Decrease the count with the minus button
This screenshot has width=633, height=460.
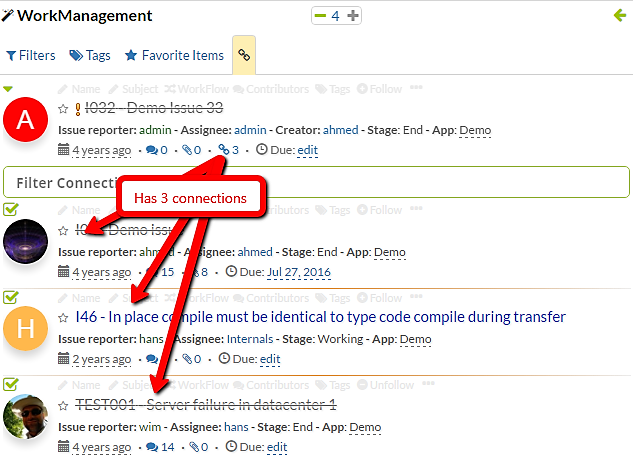click(x=320, y=16)
